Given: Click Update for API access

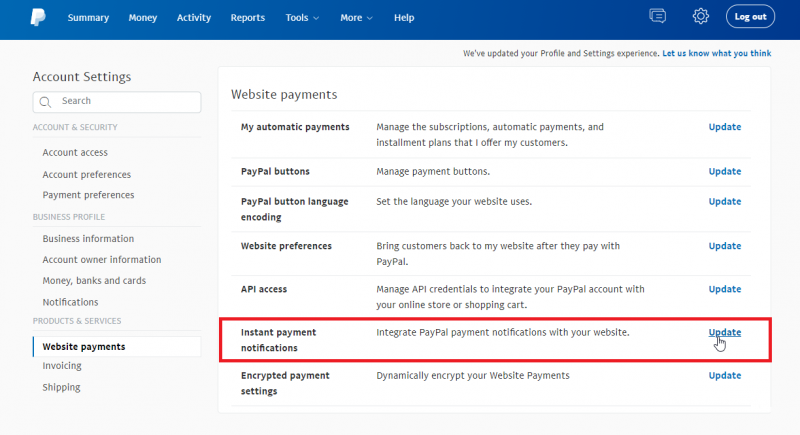Looking at the screenshot, I should 724,289.
